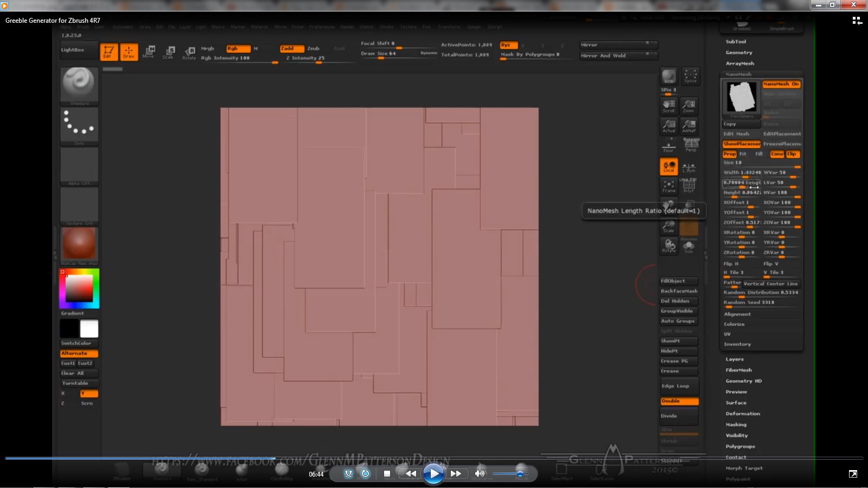
Task: Expand the FiberMesh palette
Action: 739,370
